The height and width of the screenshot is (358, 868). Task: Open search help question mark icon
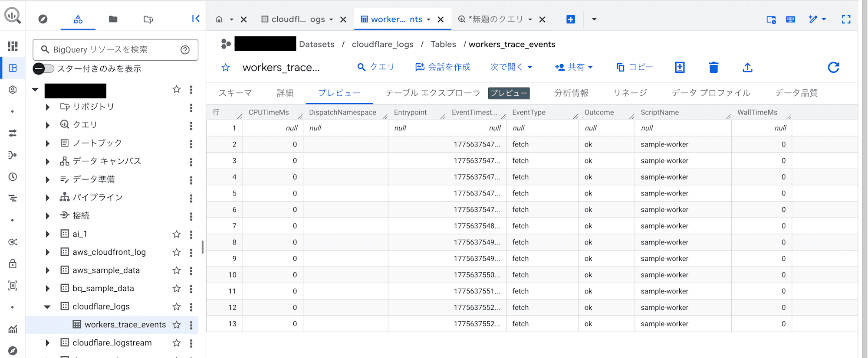point(185,50)
